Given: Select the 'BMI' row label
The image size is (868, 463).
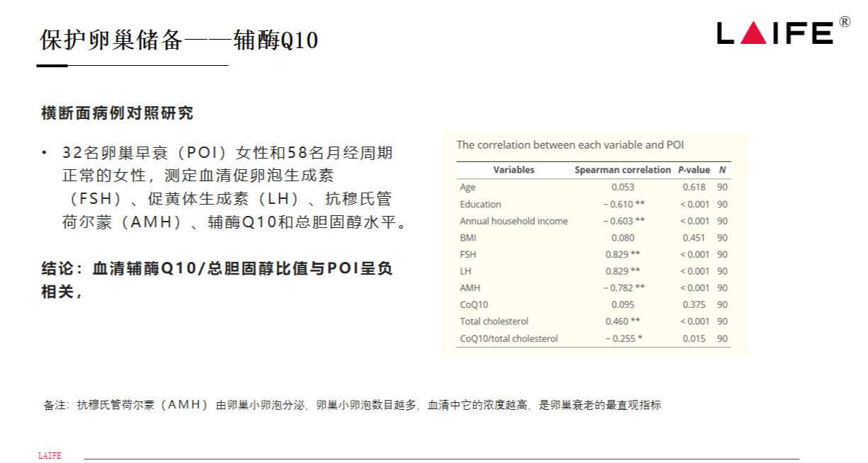Looking at the screenshot, I should point(468,238).
